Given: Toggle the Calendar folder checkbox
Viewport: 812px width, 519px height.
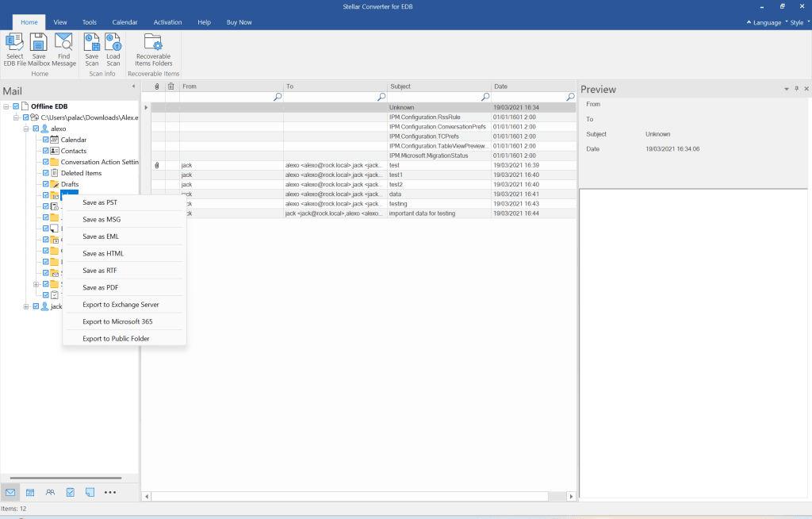Looking at the screenshot, I should (x=45, y=140).
